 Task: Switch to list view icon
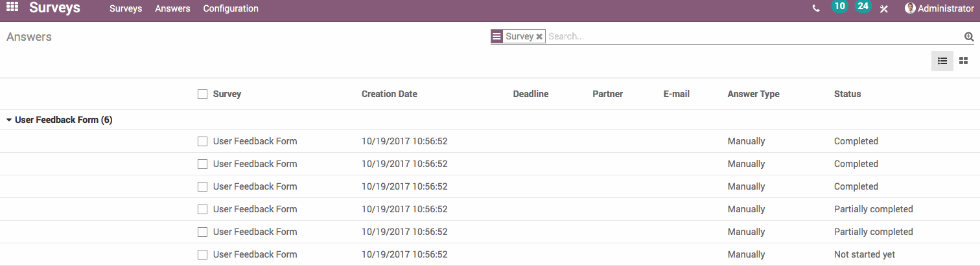(x=942, y=61)
